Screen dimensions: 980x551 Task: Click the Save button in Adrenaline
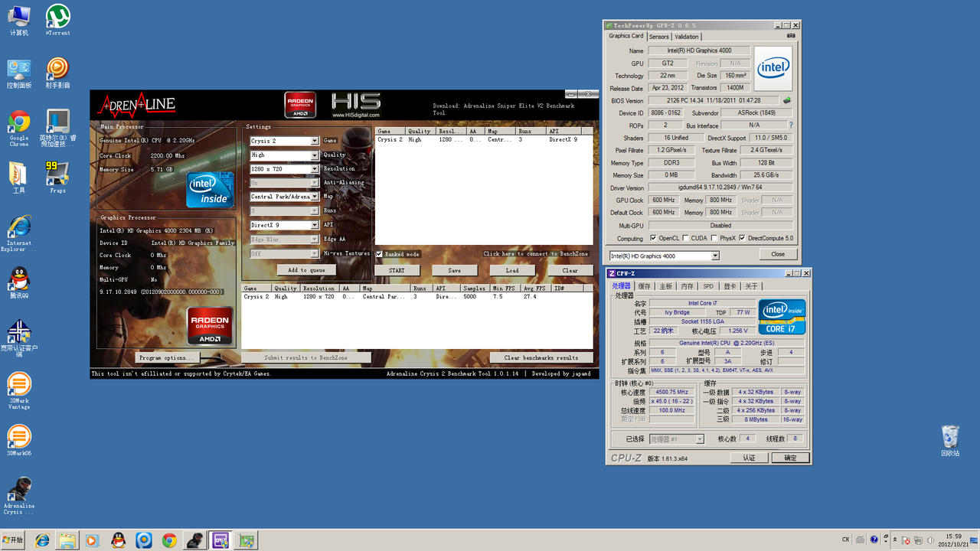point(455,270)
